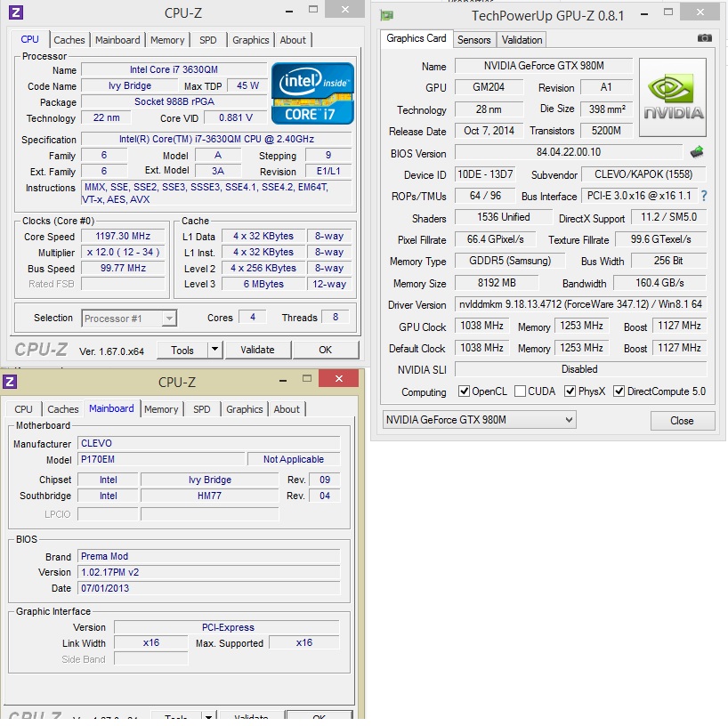Click the Bus Interface question mark help icon
The width and height of the screenshot is (728, 726).
click(x=704, y=196)
